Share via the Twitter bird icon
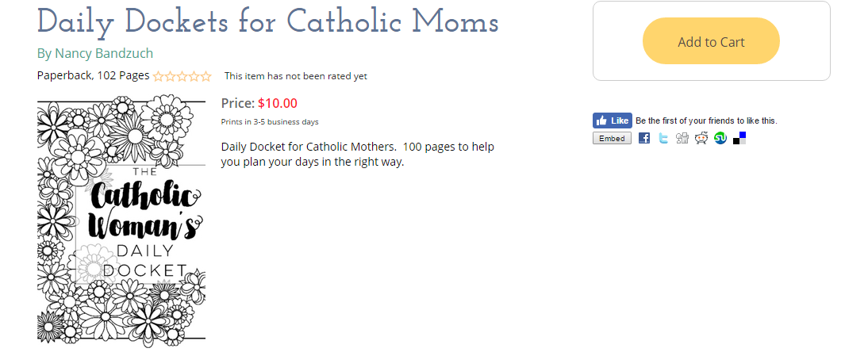Screen dimensions: 868x356 pos(663,138)
